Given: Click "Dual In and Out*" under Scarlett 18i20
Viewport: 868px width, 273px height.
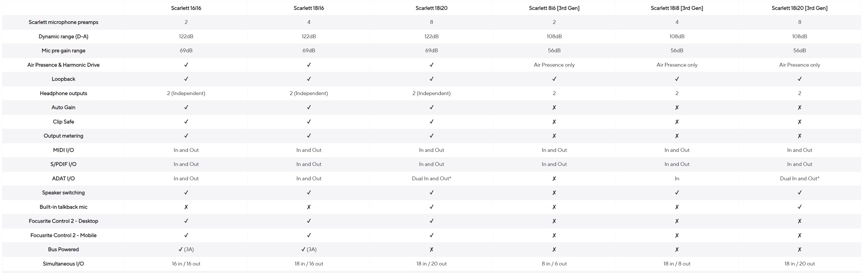Looking at the screenshot, I should tap(431, 178).
